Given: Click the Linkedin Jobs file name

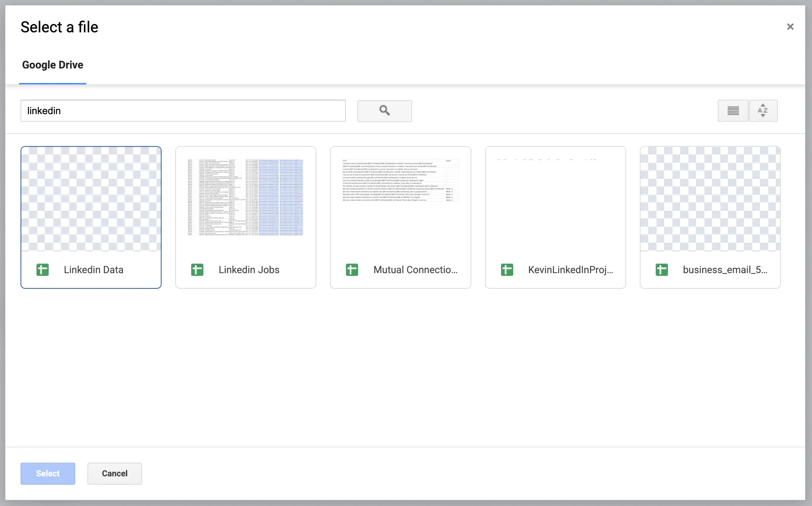Looking at the screenshot, I should pyautogui.click(x=249, y=269).
